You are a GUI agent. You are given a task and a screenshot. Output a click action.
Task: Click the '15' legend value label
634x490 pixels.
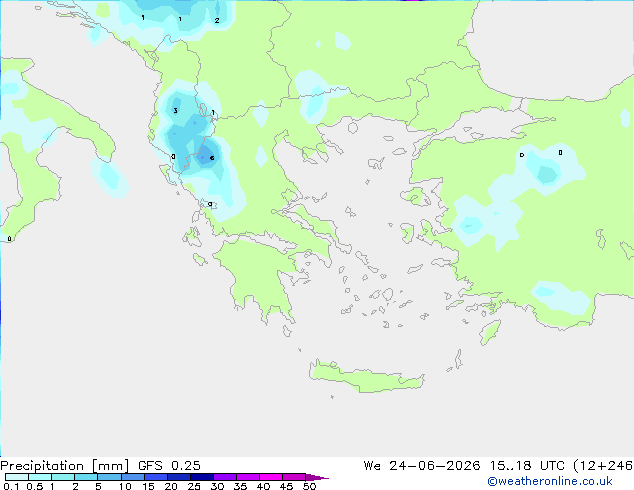pos(148,486)
